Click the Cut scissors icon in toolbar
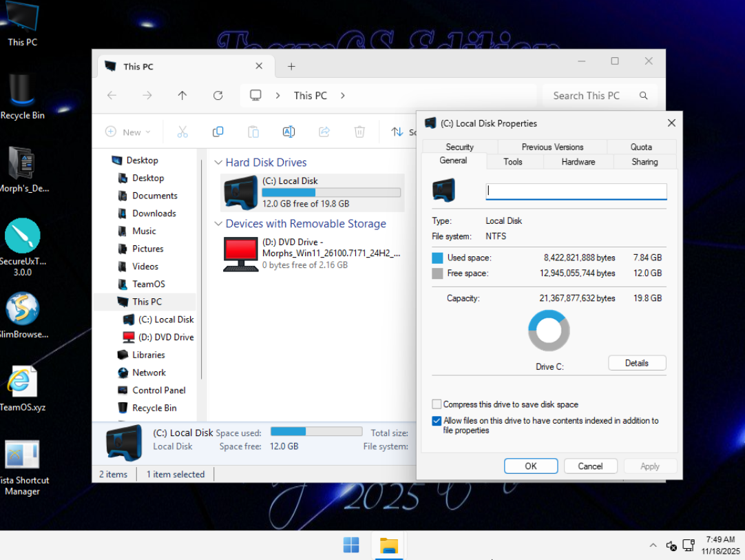745x560 pixels. [x=182, y=132]
